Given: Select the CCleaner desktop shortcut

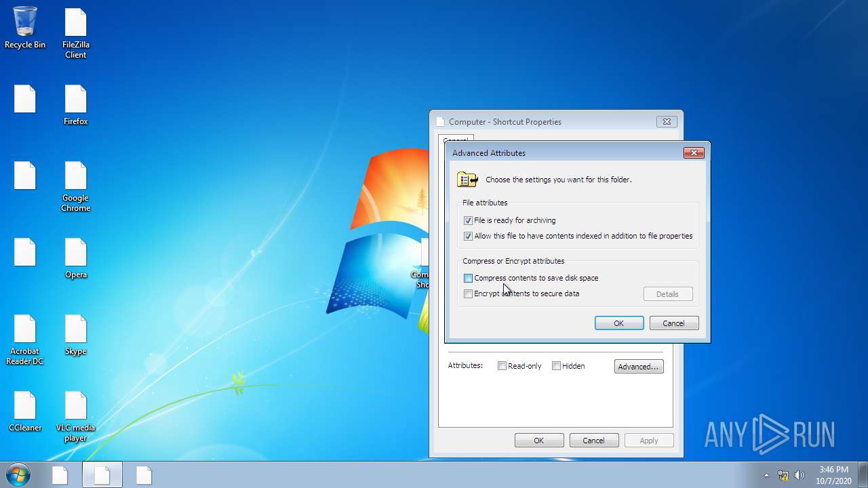Looking at the screenshot, I should [x=25, y=411].
